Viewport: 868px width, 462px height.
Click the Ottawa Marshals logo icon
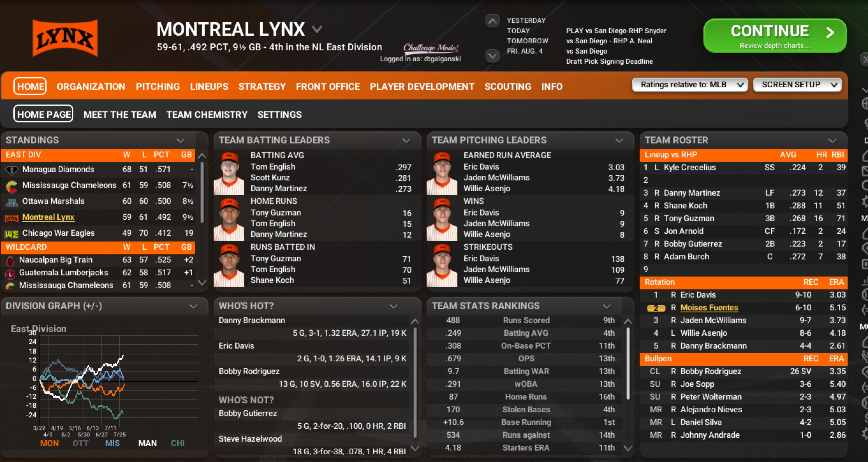[x=12, y=202]
